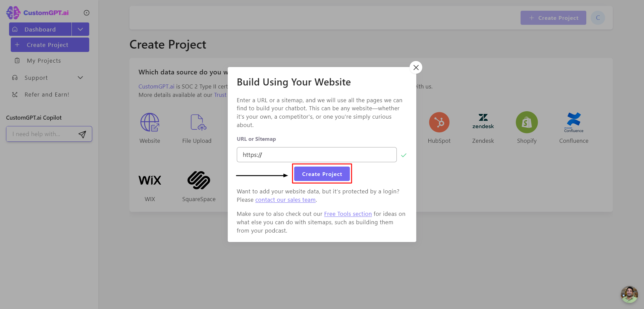Click the URL or Sitemap input field

[317, 155]
